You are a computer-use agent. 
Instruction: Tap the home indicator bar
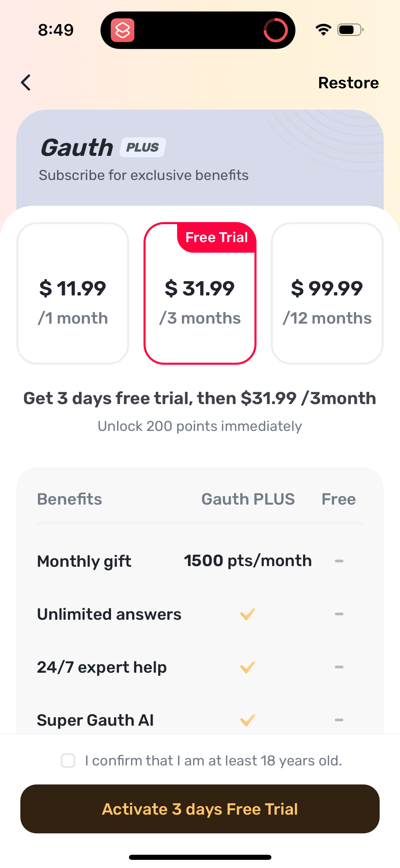click(x=200, y=857)
